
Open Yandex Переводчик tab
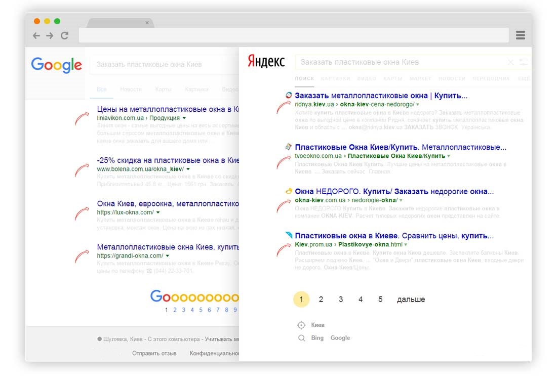(491, 78)
